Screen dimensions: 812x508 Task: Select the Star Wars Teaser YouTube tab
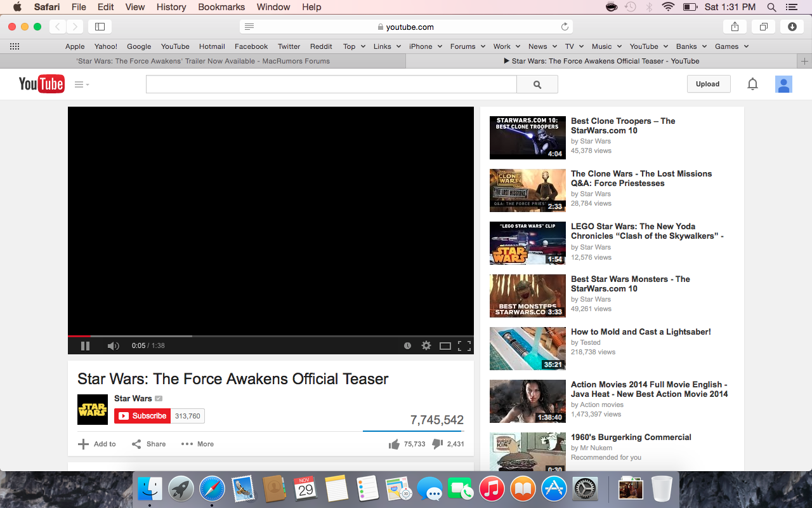pyautogui.click(x=601, y=61)
